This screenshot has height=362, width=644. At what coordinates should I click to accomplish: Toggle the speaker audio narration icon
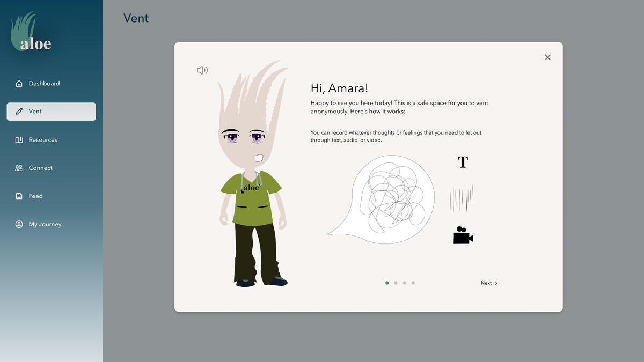tap(202, 70)
